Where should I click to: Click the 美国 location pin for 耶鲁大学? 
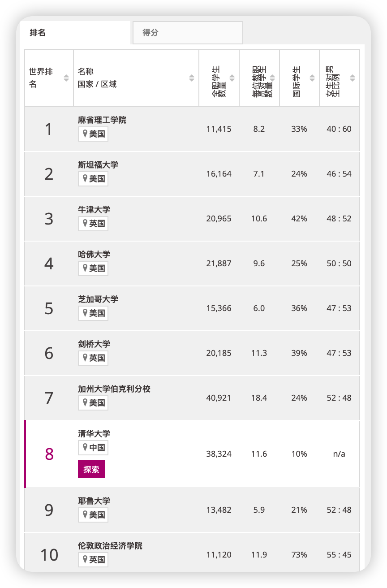[93, 515]
